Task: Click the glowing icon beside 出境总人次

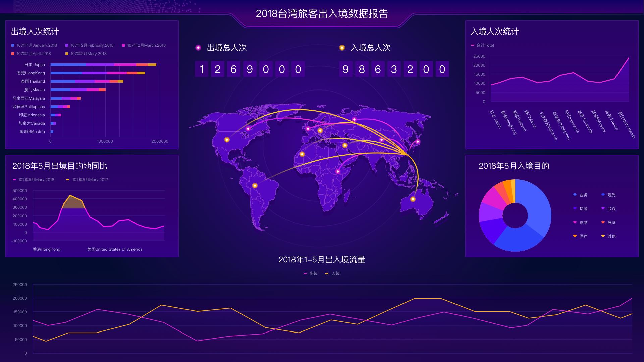Action: click(199, 47)
